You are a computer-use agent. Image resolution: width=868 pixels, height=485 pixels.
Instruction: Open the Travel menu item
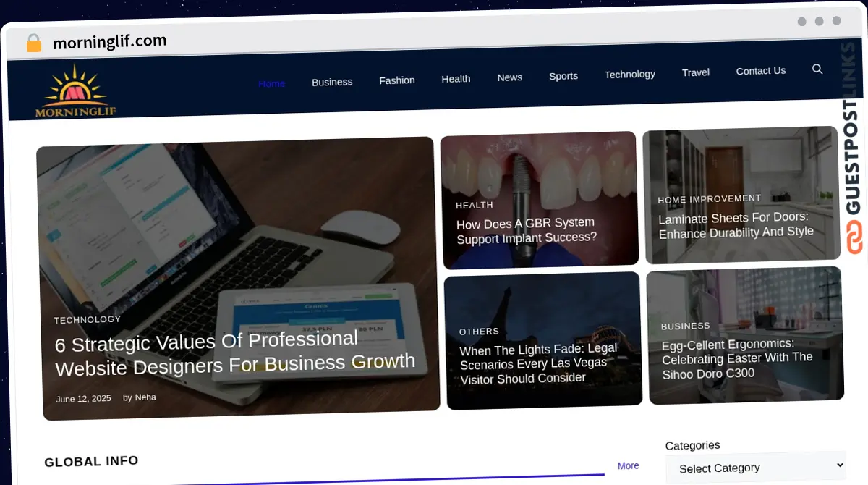tap(696, 72)
